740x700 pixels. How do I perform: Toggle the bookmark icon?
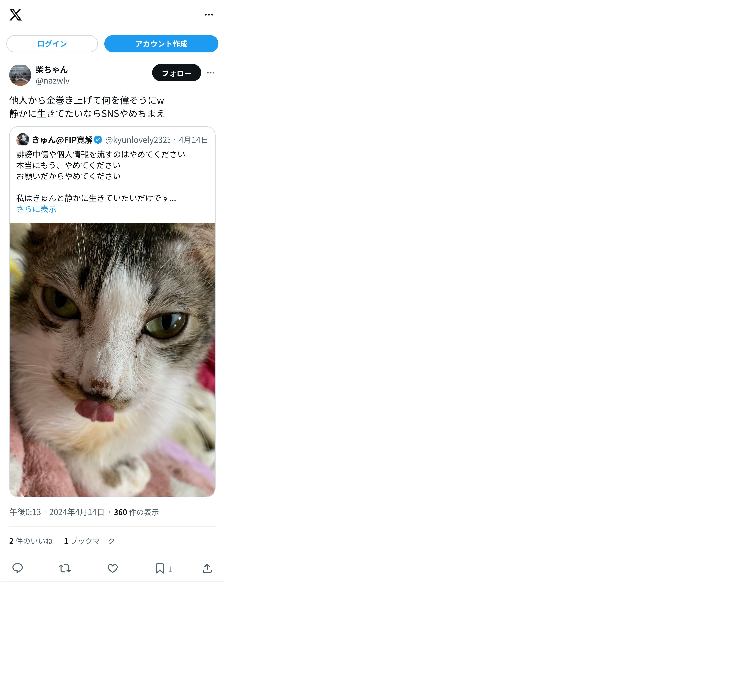tap(160, 568)
